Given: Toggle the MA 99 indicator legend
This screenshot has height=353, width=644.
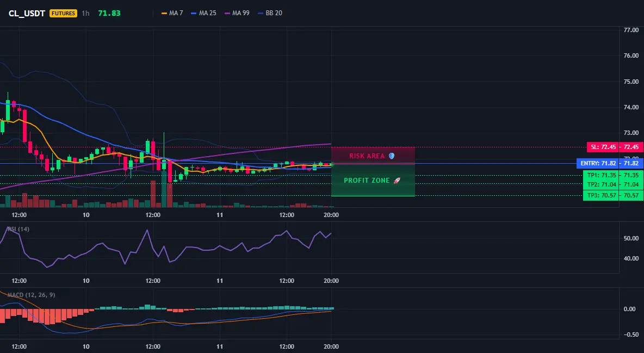Looking at the screenshot, I should (x=237, y=13).
